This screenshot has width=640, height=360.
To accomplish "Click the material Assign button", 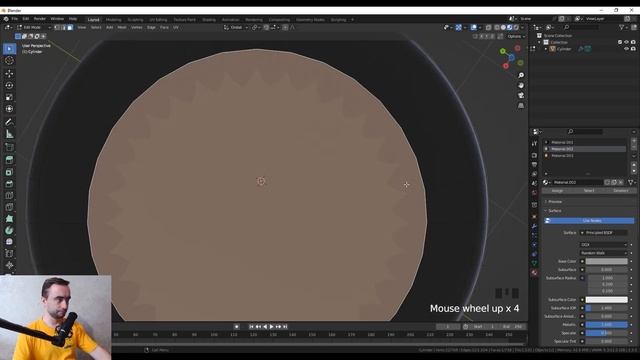I will coord(557,191).
